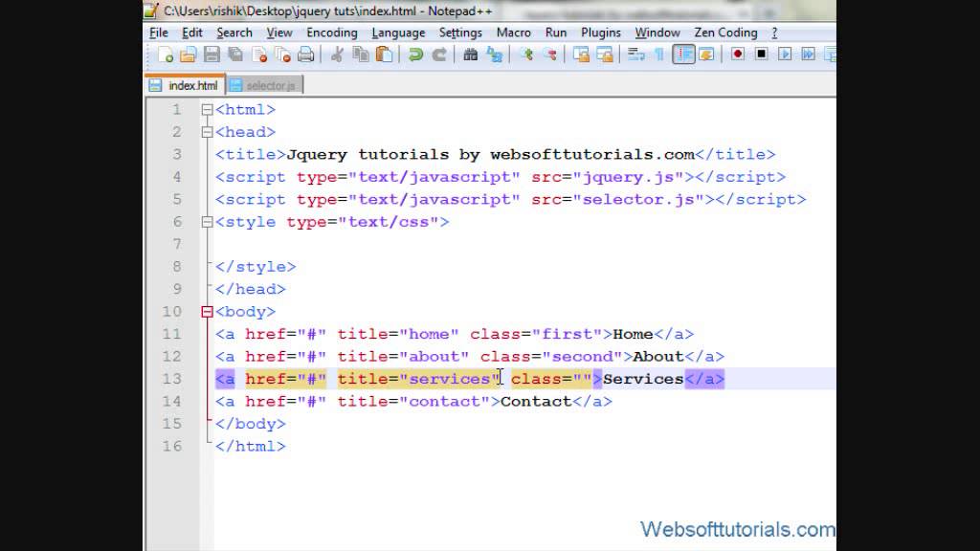This screenshot has height=551, width=980.
Task: Collapse the body fold on line 10
Action: 207,312
